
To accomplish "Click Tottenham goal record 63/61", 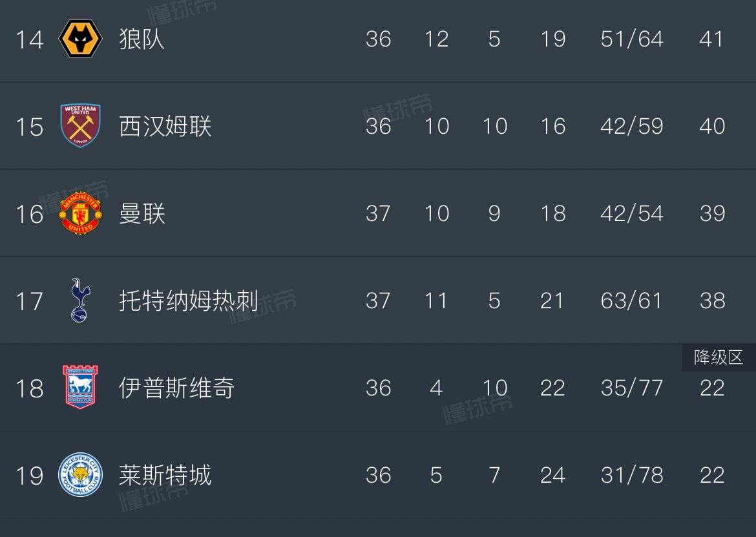I will click(x=631, y=300).
